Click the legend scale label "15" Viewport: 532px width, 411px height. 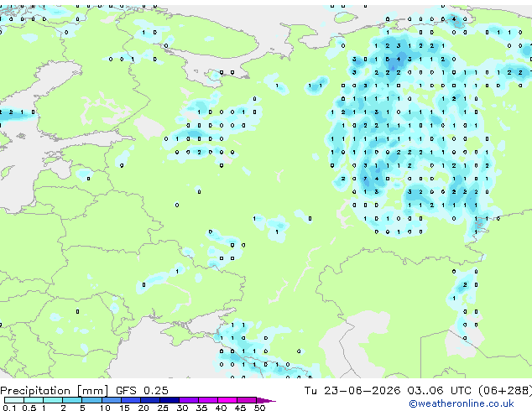point(124,408)
